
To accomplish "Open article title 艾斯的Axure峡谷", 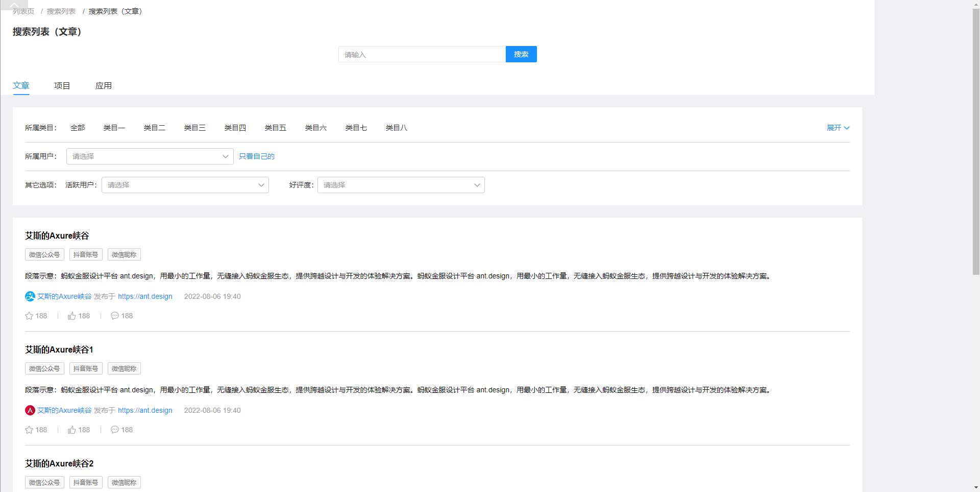I will click(57, 236).
